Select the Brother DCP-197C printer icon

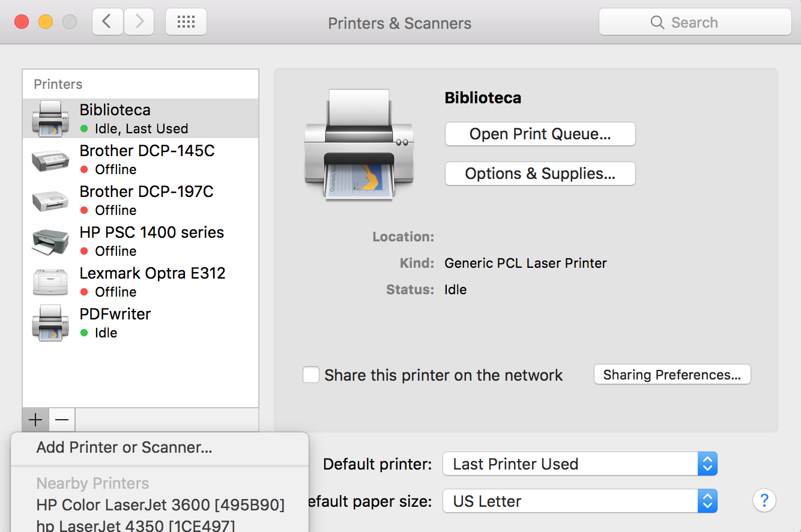pyautogui.click(x=50, y=200)
